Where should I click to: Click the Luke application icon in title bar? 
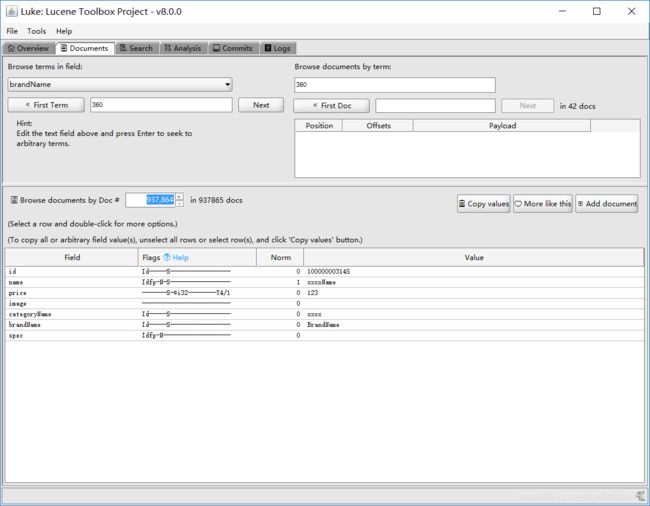pos(11,11)
